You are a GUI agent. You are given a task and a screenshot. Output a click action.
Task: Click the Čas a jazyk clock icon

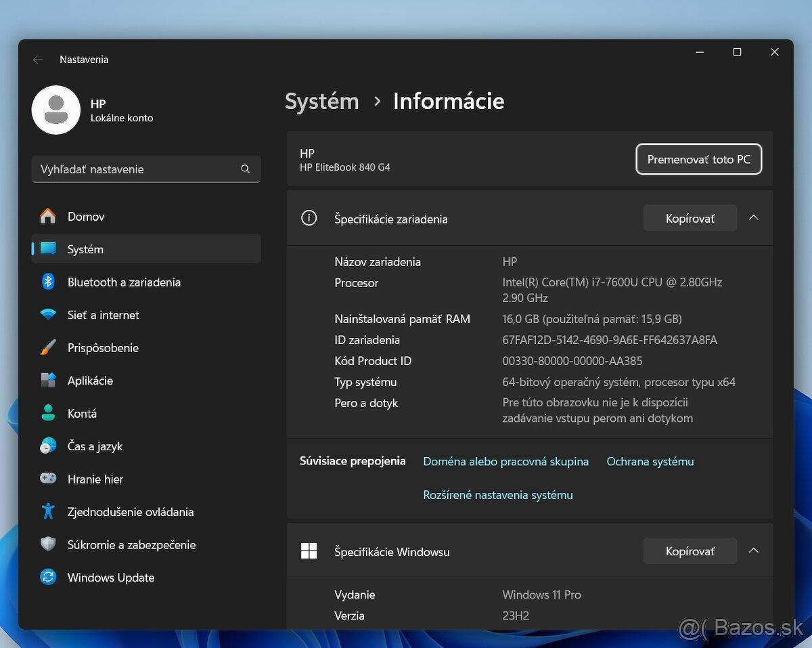tap(48, 446)
